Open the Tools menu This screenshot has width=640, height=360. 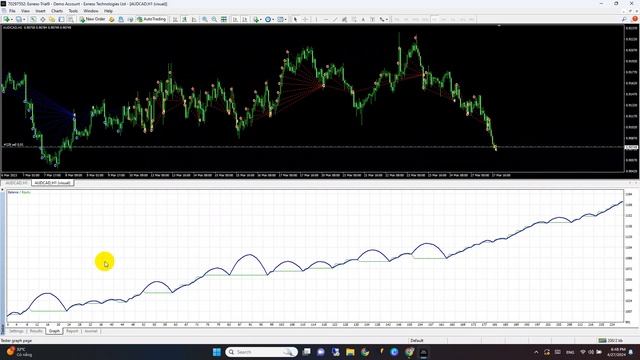(x=73, y=11)
